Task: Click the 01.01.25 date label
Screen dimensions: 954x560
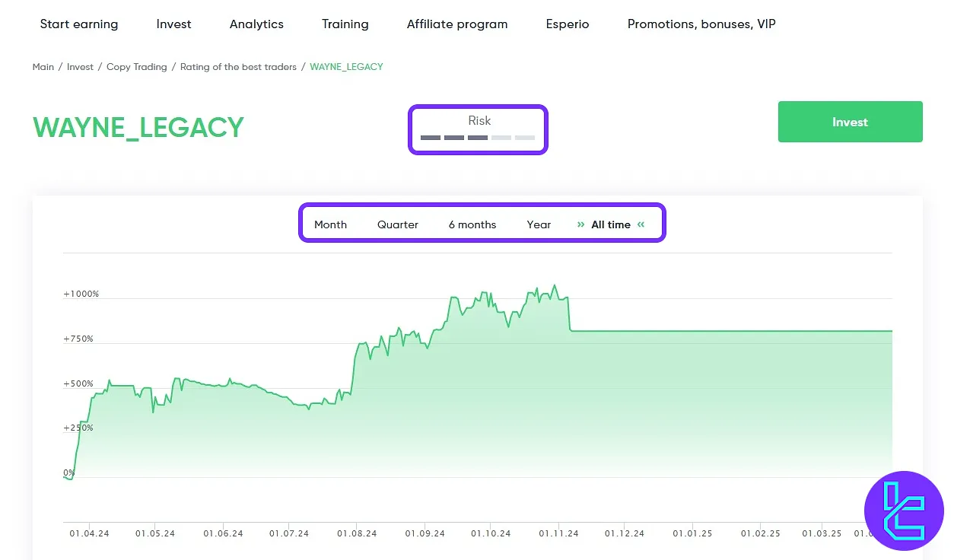Action: (x=693, y=533)
